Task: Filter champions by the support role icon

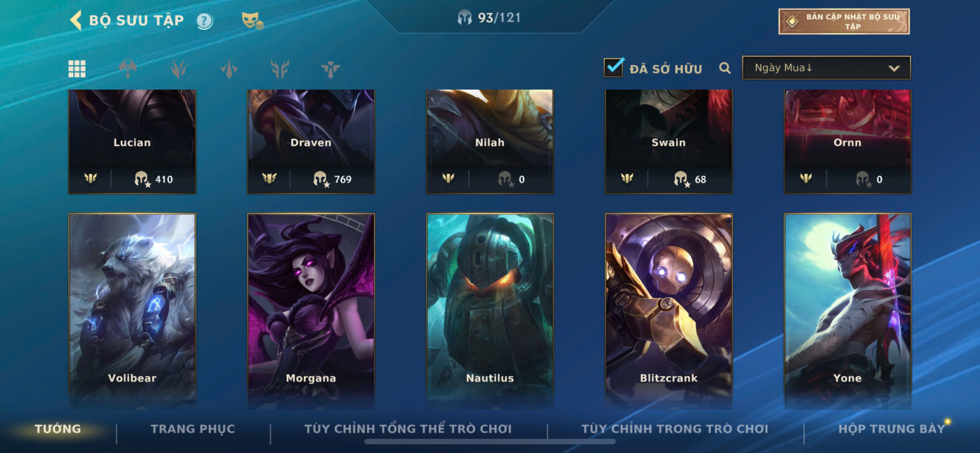Action: click(330, 69)
